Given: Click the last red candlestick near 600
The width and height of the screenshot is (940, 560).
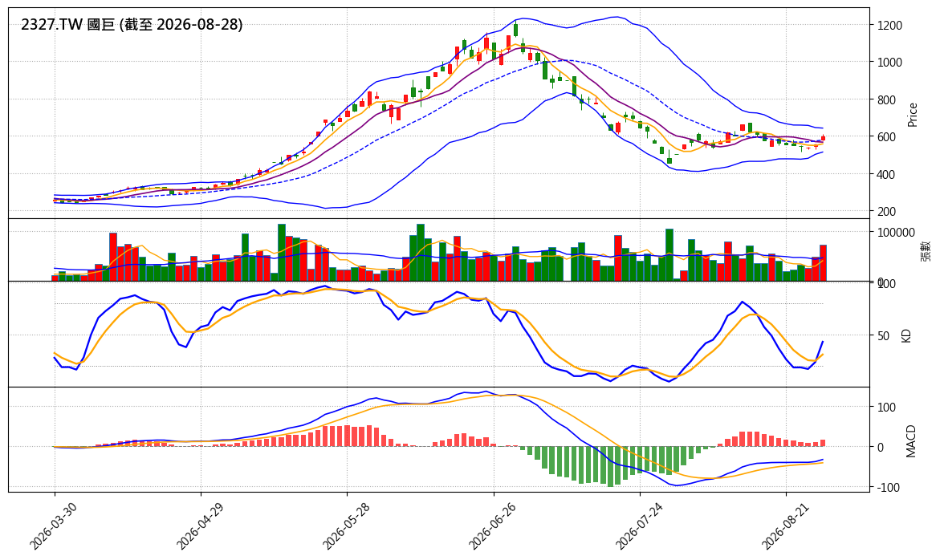Looking at the screenshot, I should pos(823,138).
